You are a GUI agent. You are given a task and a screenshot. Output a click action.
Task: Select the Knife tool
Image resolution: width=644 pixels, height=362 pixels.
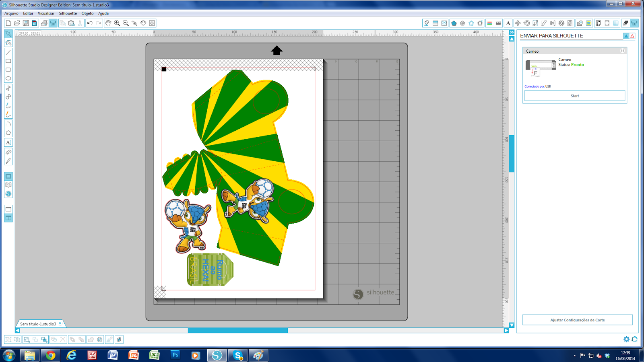coord(8,161)
